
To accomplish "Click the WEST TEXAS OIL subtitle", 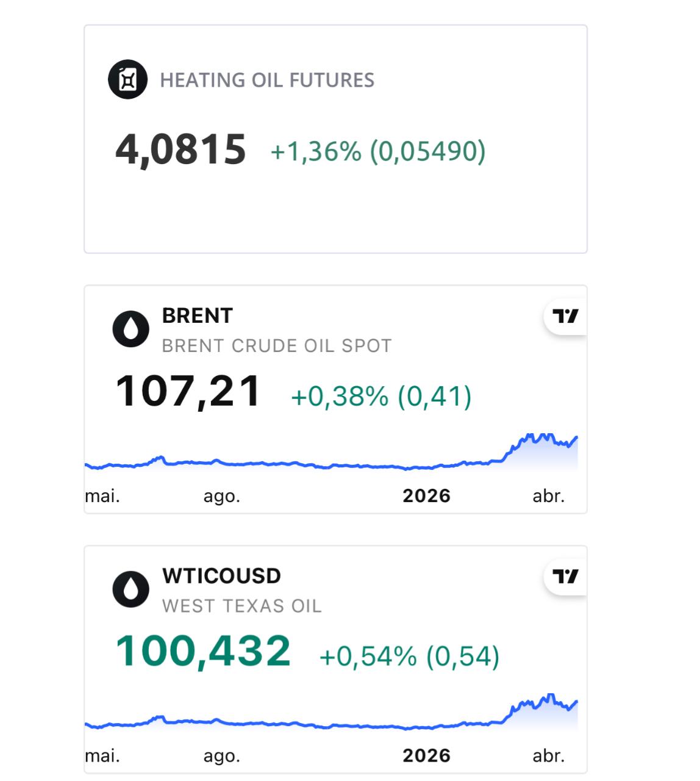I will click(241, 606).
